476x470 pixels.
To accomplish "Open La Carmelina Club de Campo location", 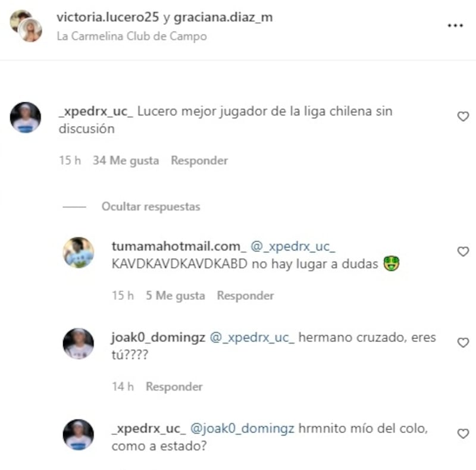I will click(x=131, y=36).
